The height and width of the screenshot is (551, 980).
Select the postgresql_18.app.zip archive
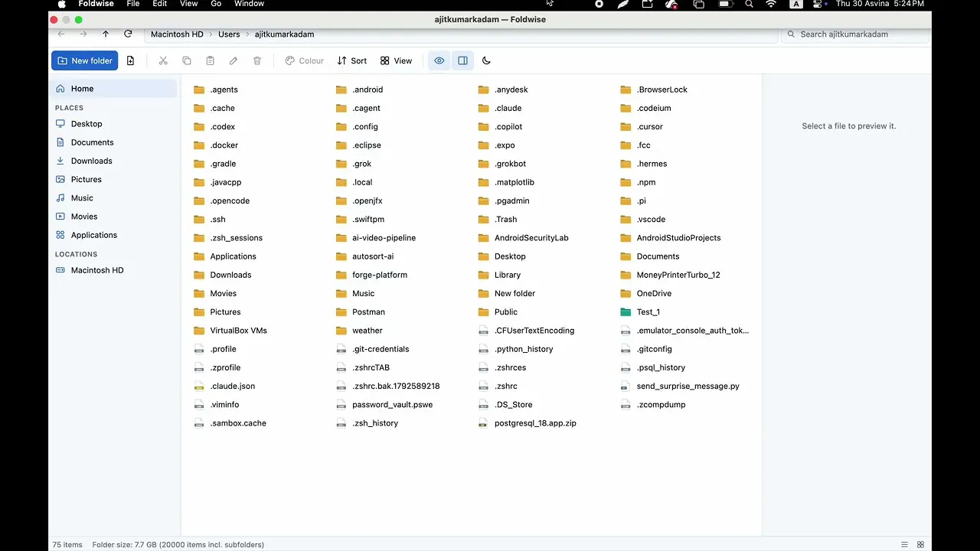[x=528, y=422]
